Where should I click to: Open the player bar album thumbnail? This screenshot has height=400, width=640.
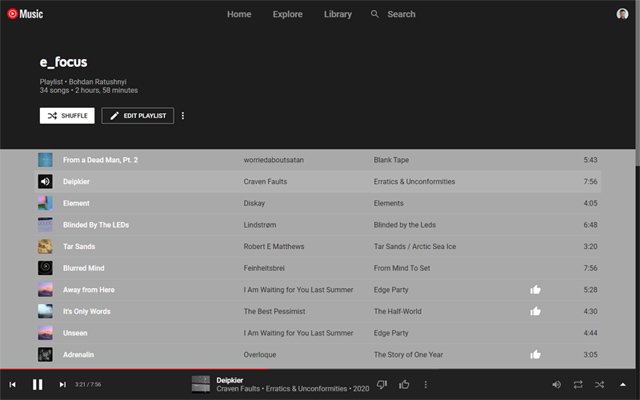pos(201,384)
